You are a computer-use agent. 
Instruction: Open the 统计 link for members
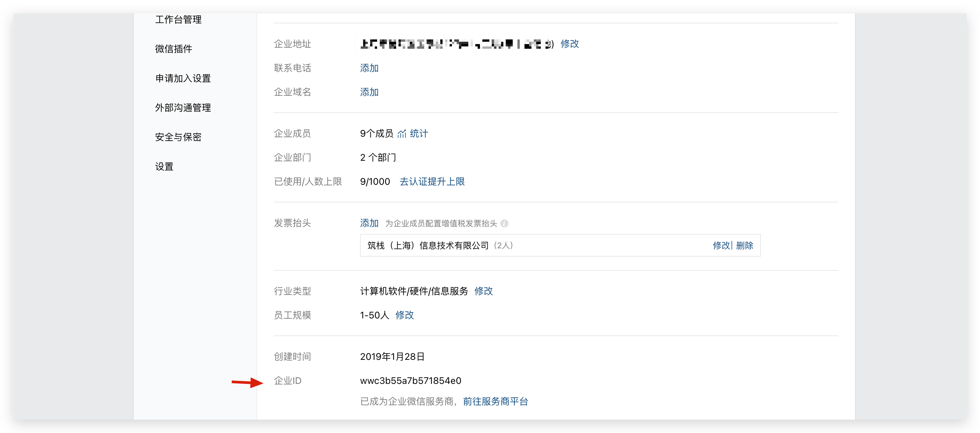pos(419,134)
